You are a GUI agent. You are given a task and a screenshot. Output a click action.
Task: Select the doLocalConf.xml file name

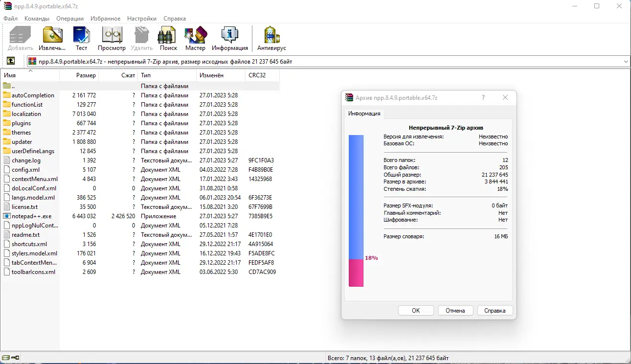click(34, 188)
